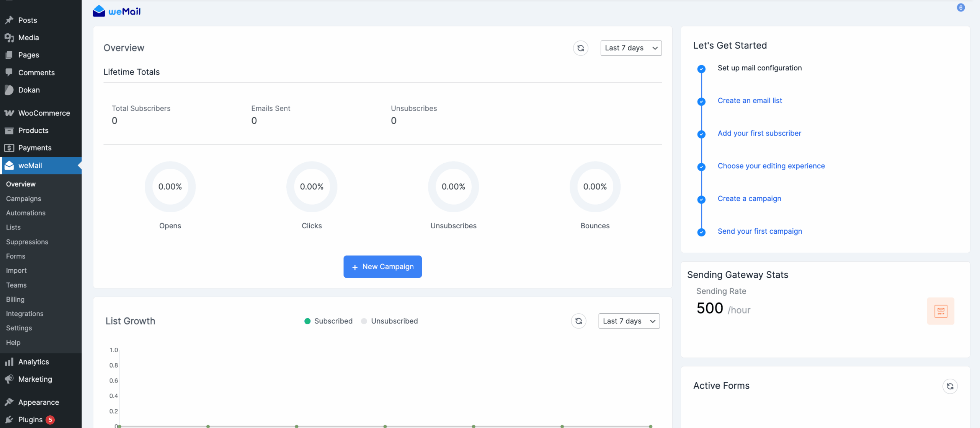Click the 'Create an email list' checkmark

coord(701,102)
